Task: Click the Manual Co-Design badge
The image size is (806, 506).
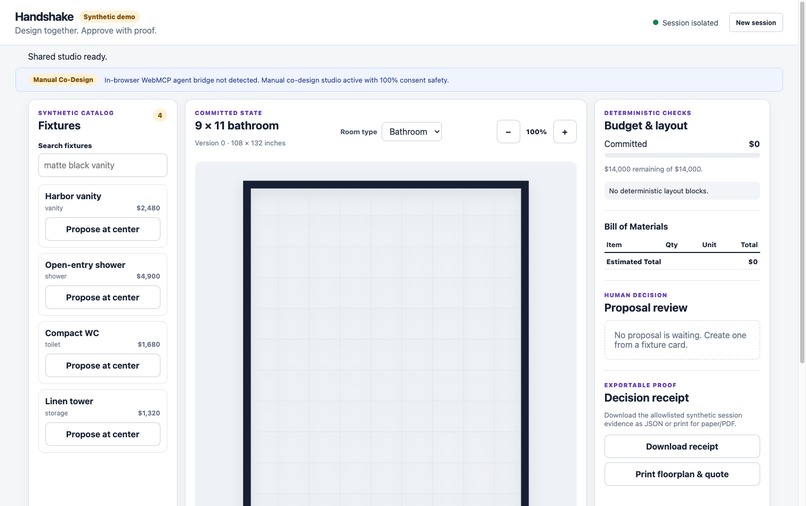Action: [63, 80]
